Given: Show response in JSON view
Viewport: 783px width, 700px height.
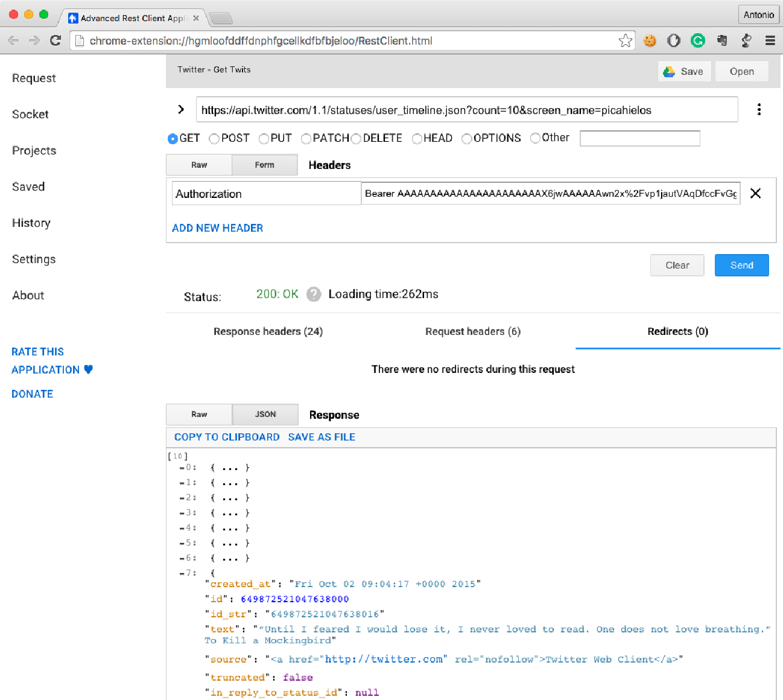Looking at the screenshot, I should tap(265, 415).
